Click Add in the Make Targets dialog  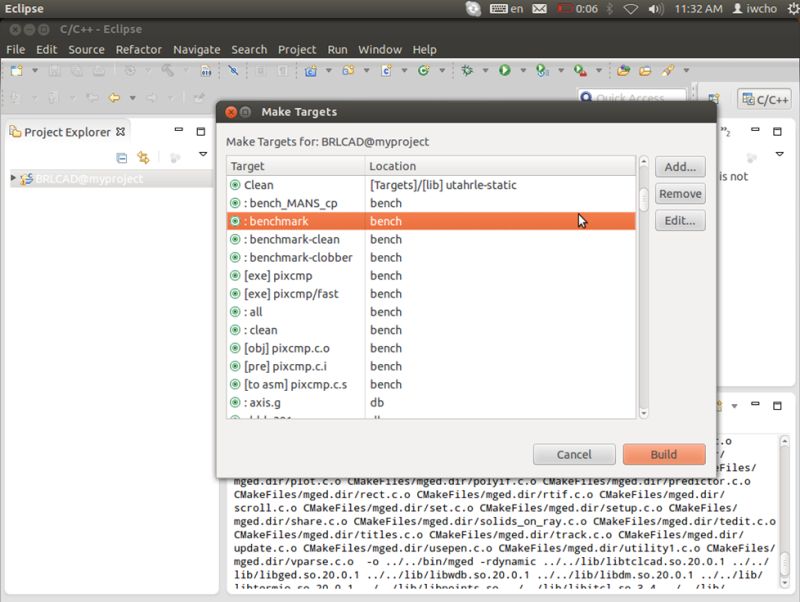point(679,166)
